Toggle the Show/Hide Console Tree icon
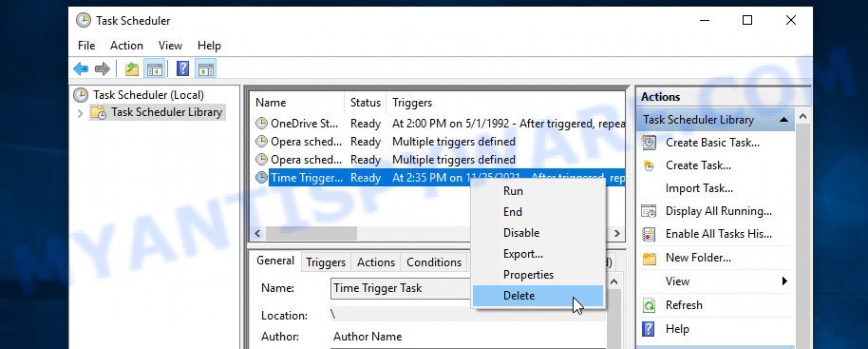The width and height of the screenshot is (868, 349). [155, 69]
